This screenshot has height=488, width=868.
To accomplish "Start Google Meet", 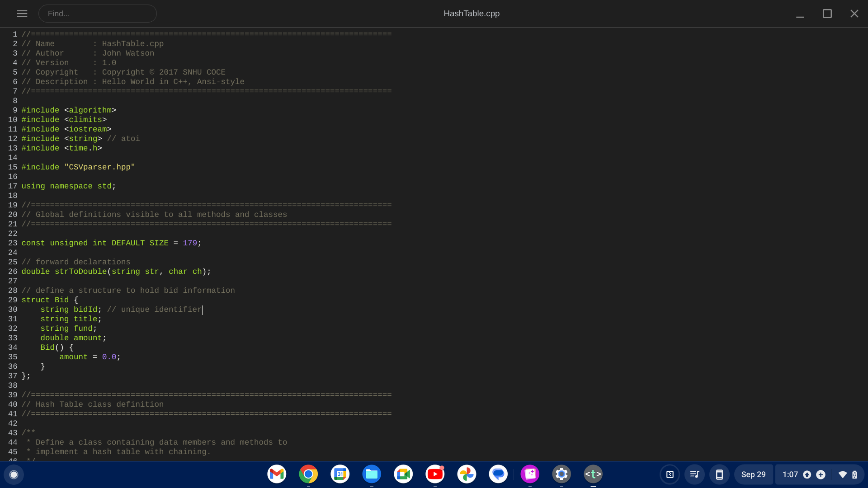I will pos(403,474).
